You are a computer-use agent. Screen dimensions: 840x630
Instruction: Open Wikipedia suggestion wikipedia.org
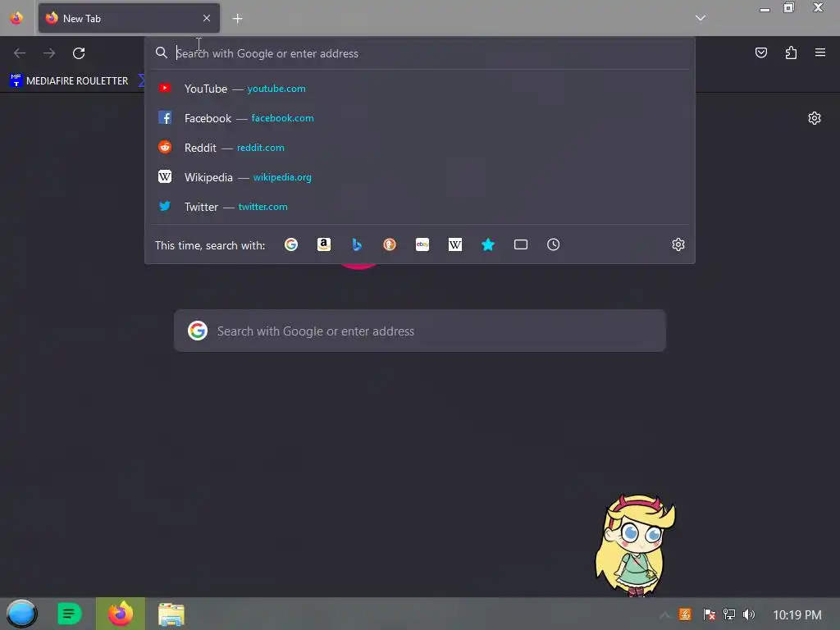point(420,177)
